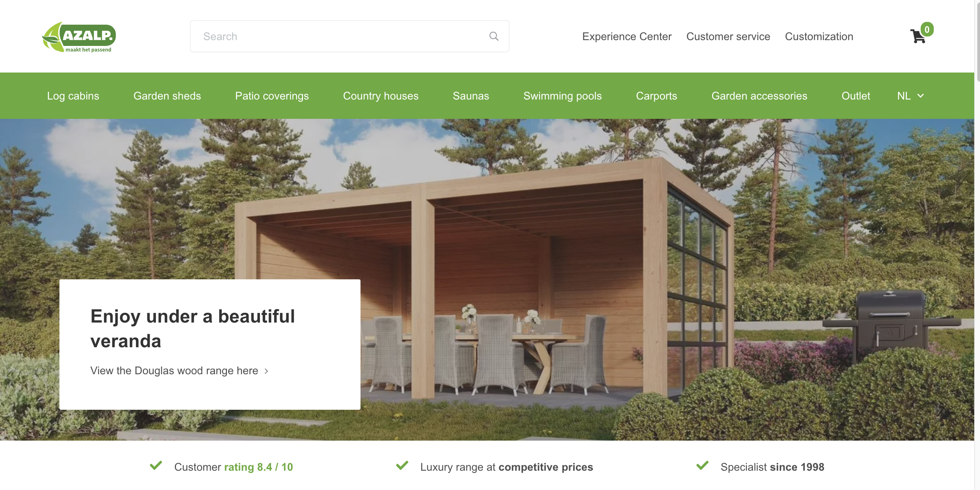
Task: Open the Outlet section
Action: pyautogui.click(x=856, y=96)
